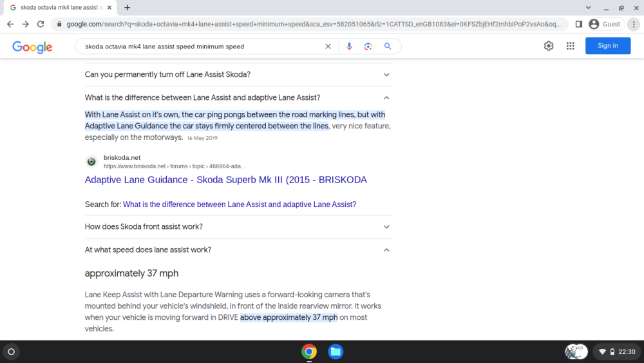Image resolution: width=644 pixels, height=363 pixels.
Task: Launch Chrome from the shelf
Action: pos(309,351)
